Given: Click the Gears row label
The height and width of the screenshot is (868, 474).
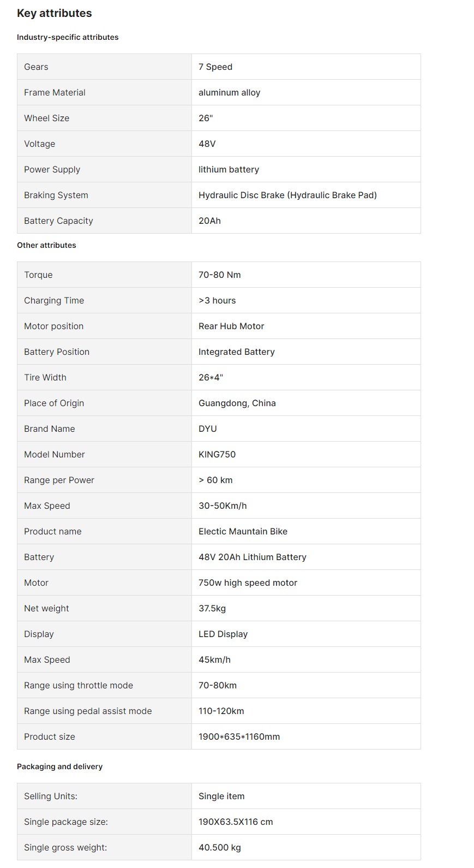Looking at the screenshot, I should pos(36,67).
